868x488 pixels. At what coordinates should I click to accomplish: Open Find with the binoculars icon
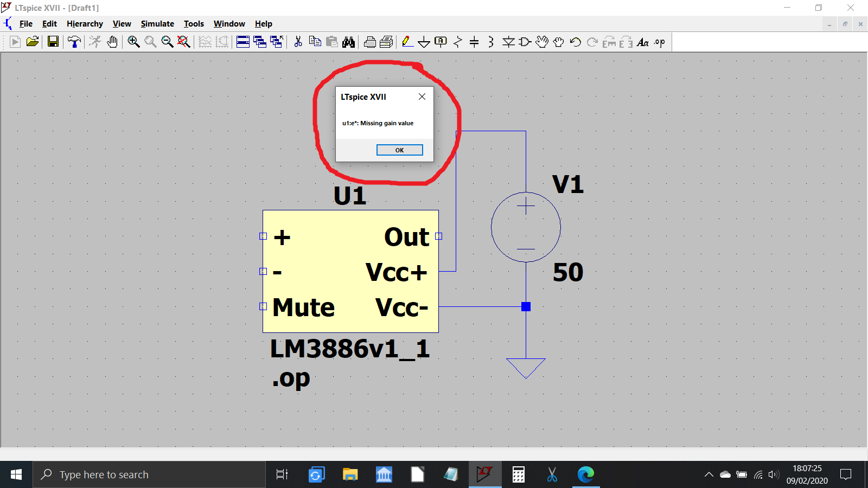[x=349, y=42]
